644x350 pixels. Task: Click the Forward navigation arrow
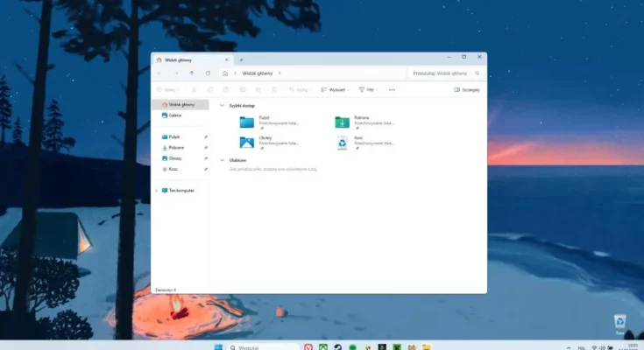pyautogui.click(x=176, y=73)
